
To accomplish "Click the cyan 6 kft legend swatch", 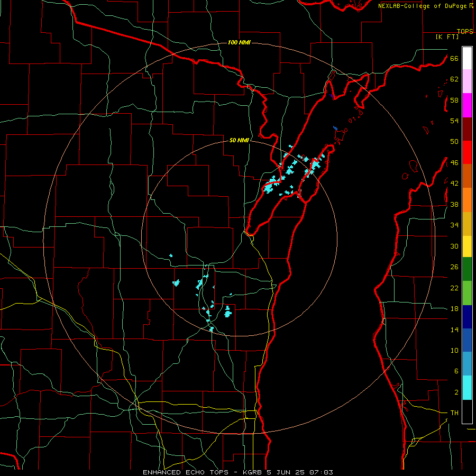I will [x=467, y=388].
